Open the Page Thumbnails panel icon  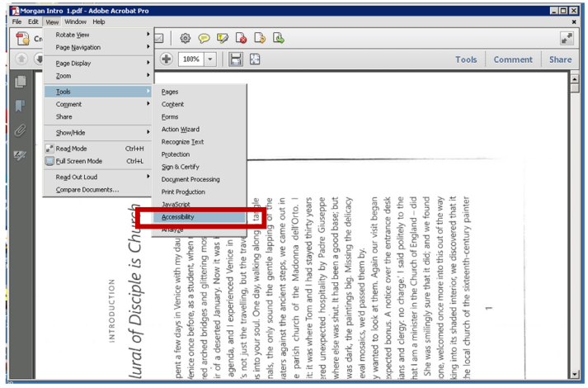coord(21,82)
